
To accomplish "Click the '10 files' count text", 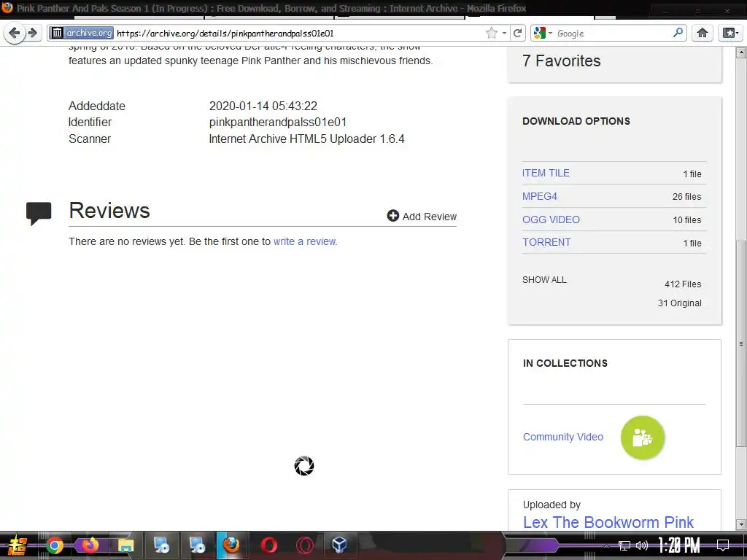I will pos(687,220).
